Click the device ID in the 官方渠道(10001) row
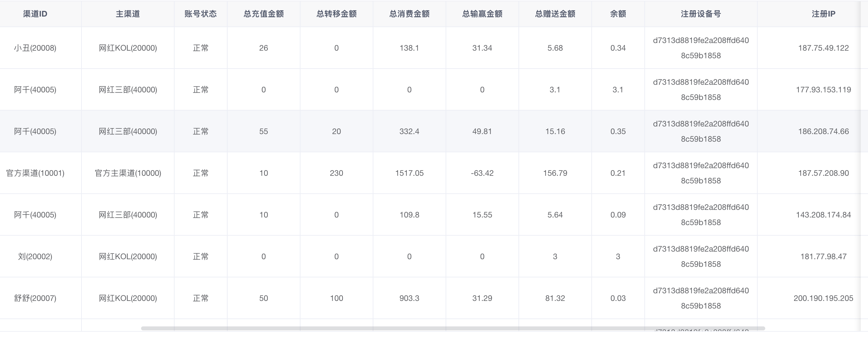868x337 pixels. click(701, 173)
